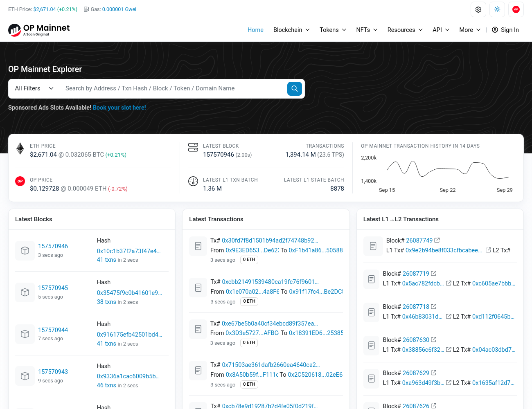This screenshot has width=532, height=409.
Task: Click the gas pump icon in top bar
Action: coord(86,9)
